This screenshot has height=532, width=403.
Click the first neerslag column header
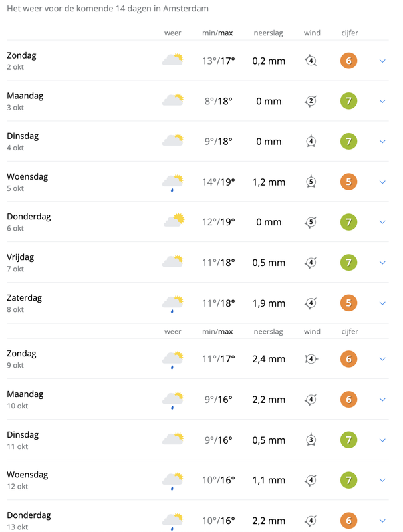point(268,33)
